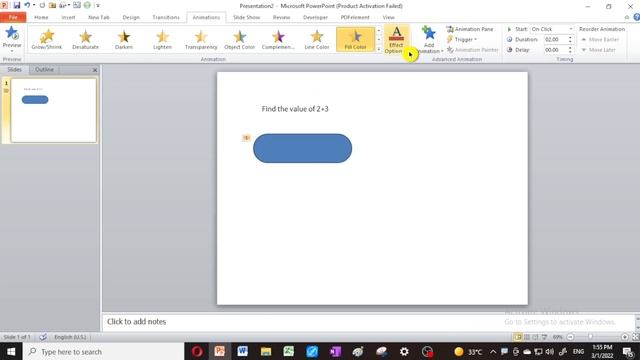This screenshot has height=360, width=640.
Task: Undo the last action
Action: coord(27,5)
